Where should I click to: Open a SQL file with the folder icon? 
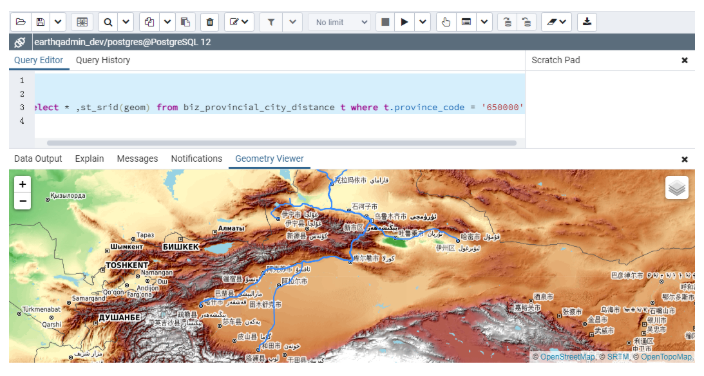pos(21,22)
